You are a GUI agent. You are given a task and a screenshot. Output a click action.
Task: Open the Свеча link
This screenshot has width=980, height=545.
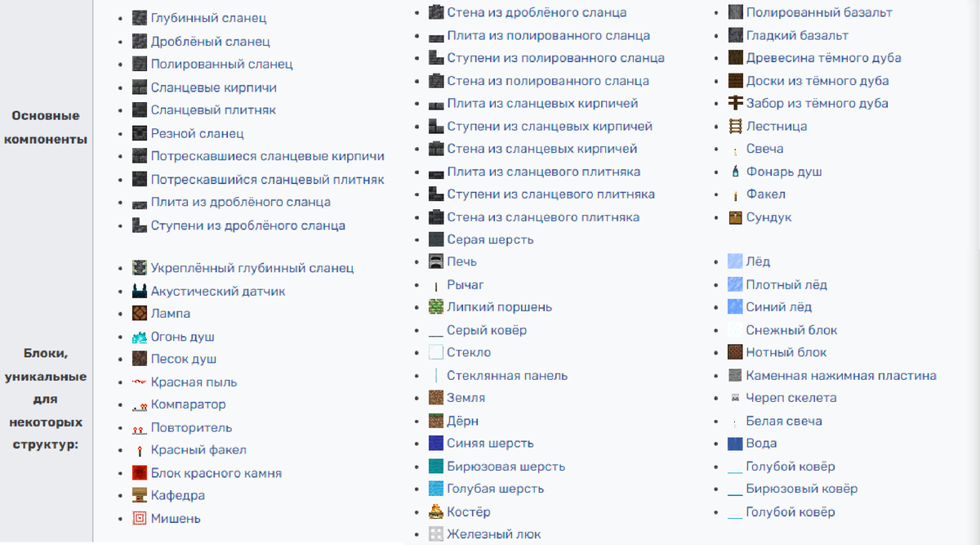765,149
